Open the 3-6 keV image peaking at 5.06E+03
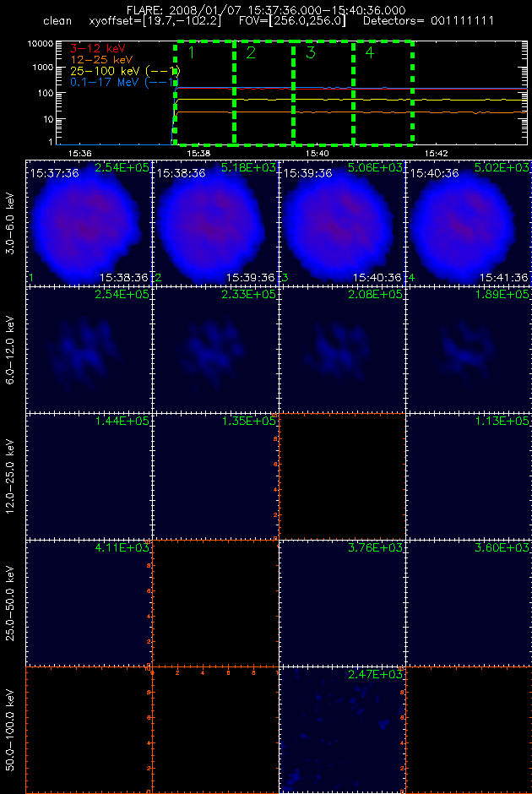Viewport: 532px width, 794px height. point(342,222)
